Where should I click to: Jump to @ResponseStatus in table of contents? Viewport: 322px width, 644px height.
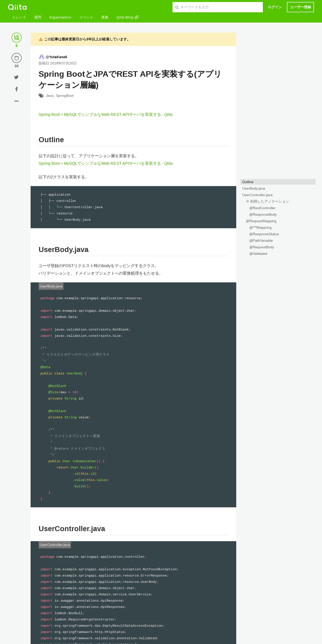pos(264,234)
